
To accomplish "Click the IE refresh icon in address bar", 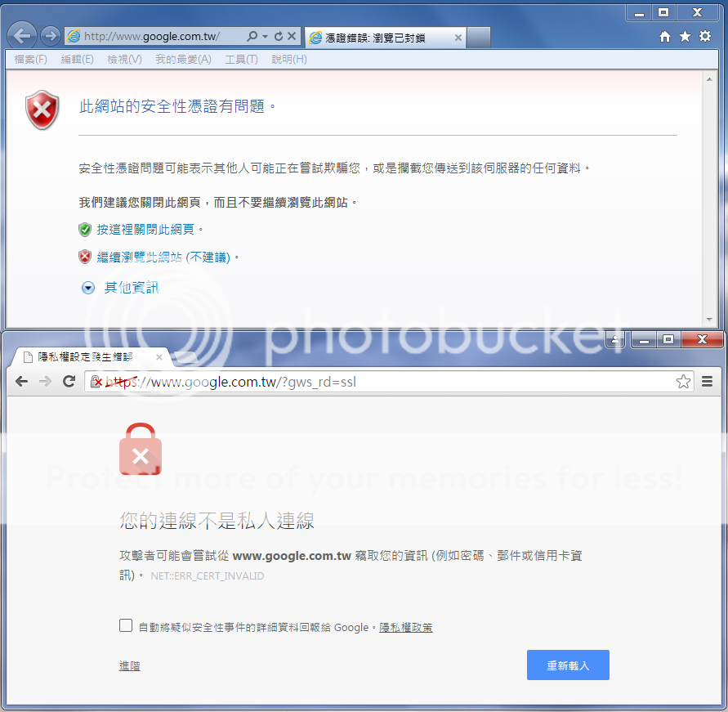I will pyautogui.click(x=279, y=37).
